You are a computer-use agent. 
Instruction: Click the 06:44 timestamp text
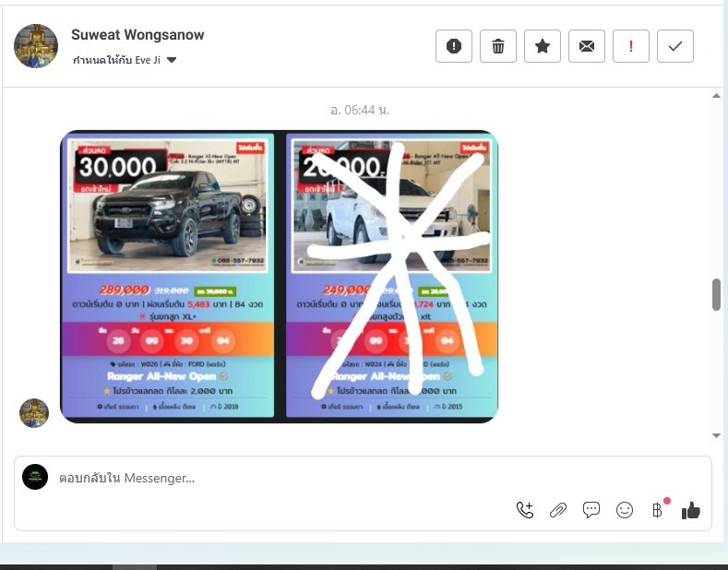coord(359,110)
